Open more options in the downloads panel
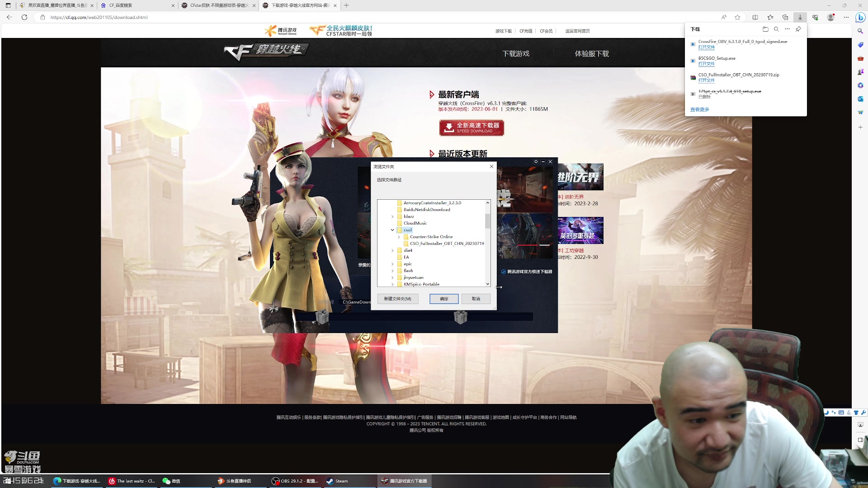 pyautogui.click(x=787, y=29)
